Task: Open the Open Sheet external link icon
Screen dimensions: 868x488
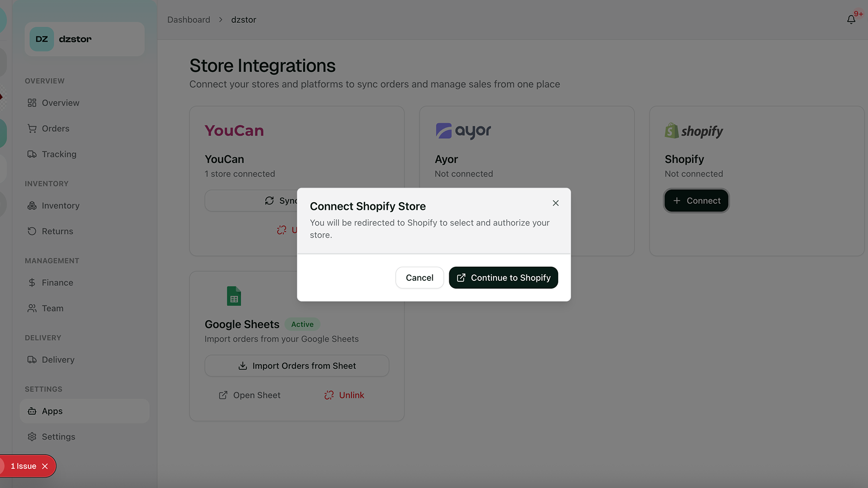Action: [x=223, y=395]
